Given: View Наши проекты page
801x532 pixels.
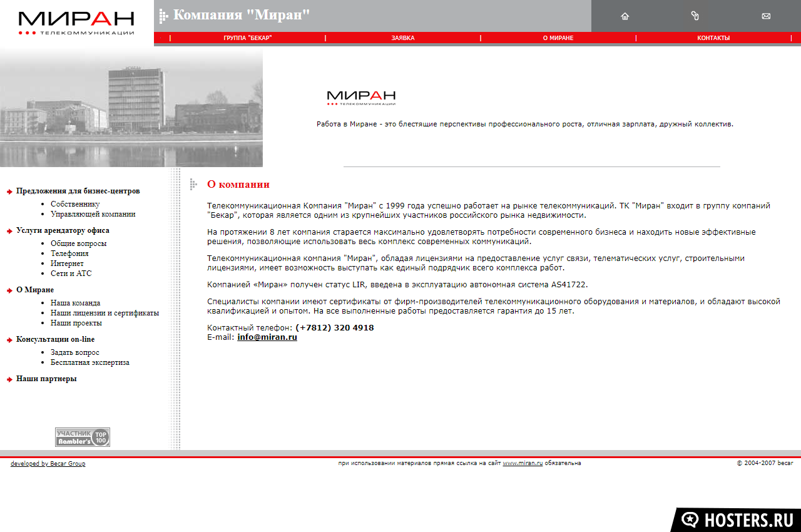Looking at the screenshot, I should [76, 323].
